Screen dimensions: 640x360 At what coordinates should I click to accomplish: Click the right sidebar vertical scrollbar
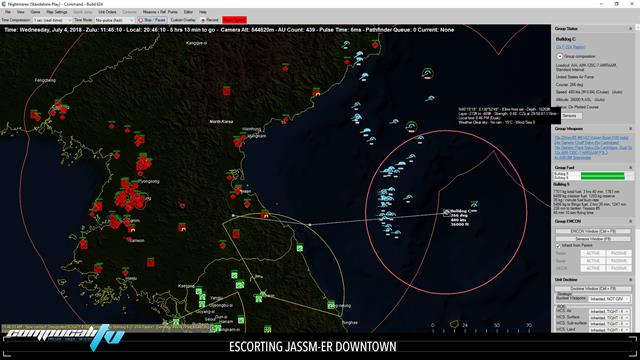[x=637, y=178]
